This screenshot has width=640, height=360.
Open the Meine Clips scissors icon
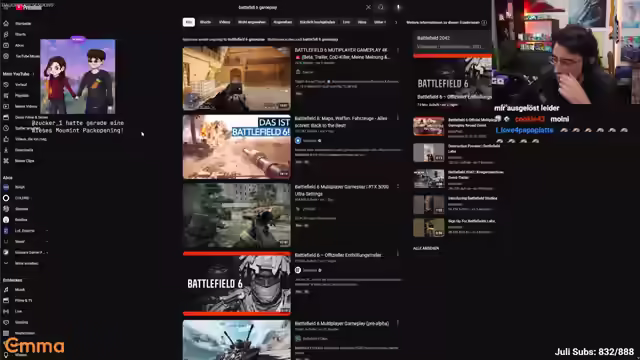(x=6, y=161)
